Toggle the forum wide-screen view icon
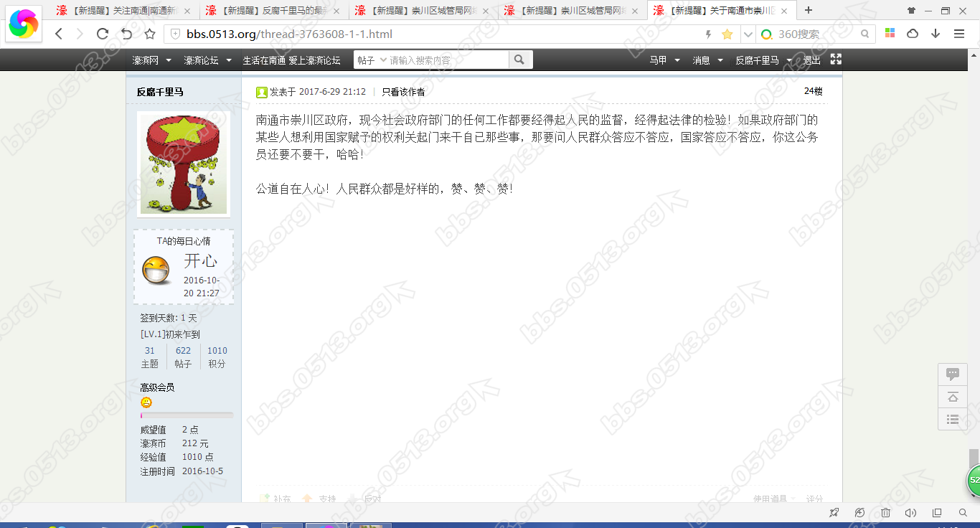 tap(836, 60)
